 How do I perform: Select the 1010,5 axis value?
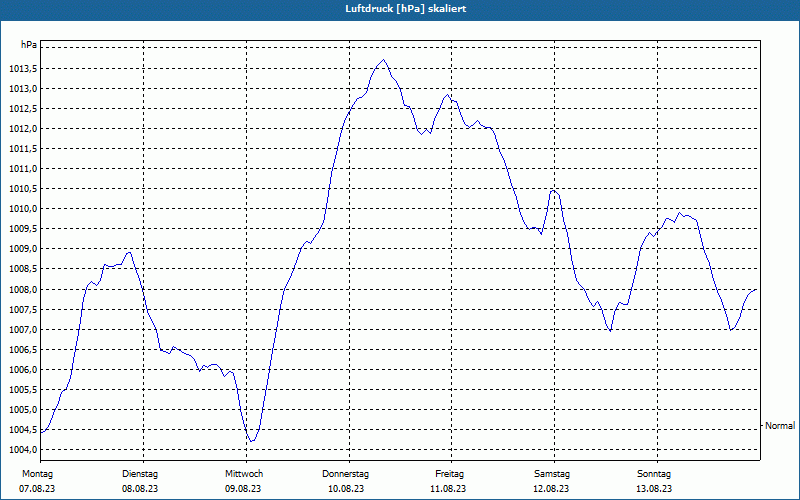[23, 189]
